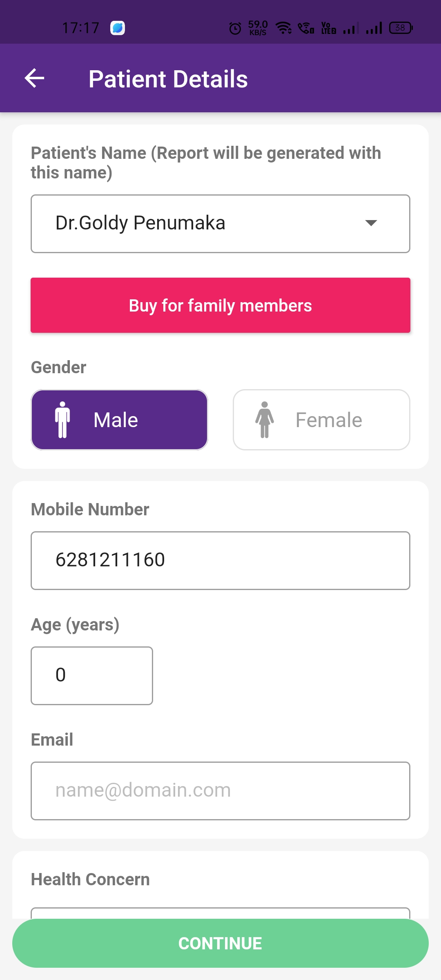This screenshot has width=441, height=980.
Task: Select Male gender option
Action: click(119, 420)
